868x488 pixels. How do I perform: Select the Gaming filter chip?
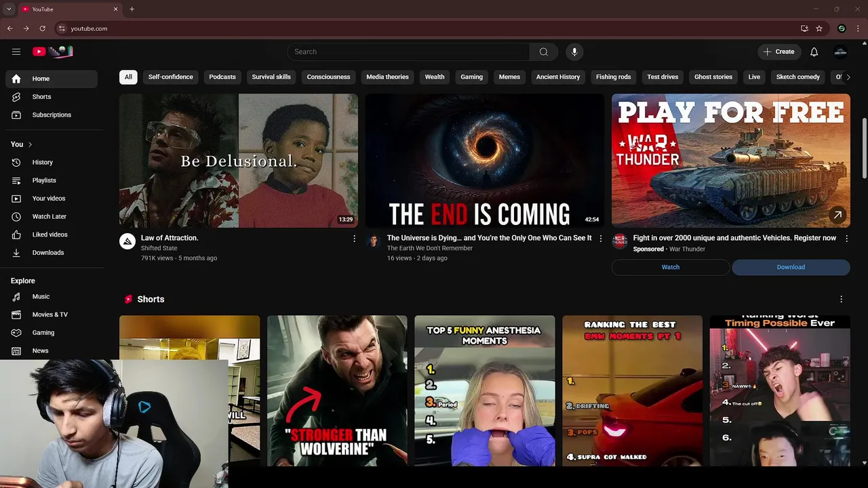pos(472,77)
